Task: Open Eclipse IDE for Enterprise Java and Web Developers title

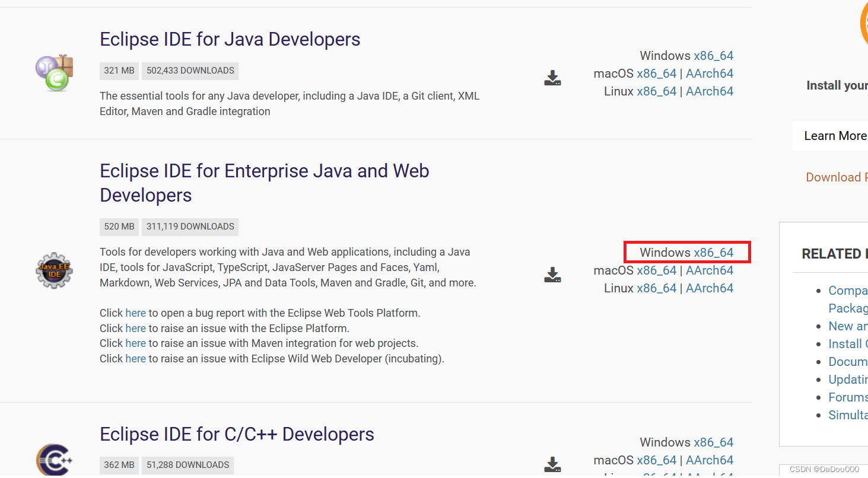Action: click(x=265, y=183)
